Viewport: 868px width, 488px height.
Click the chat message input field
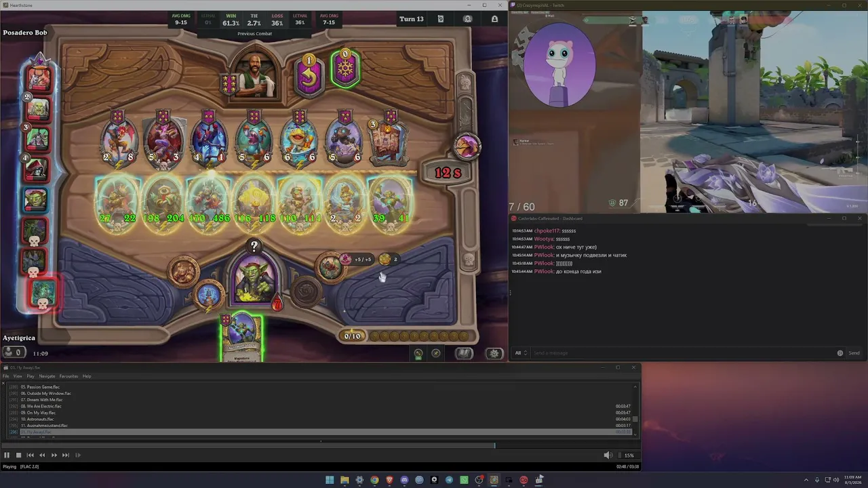pos(683,353)
